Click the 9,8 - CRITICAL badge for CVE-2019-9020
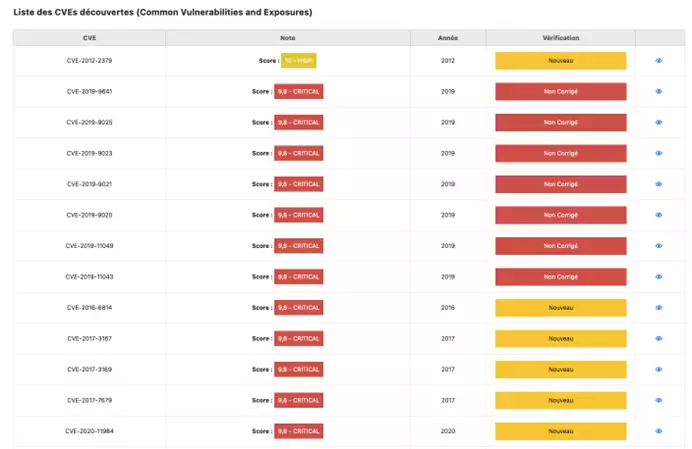This screenshot has height=449, width=692. [x=298, y=215]
